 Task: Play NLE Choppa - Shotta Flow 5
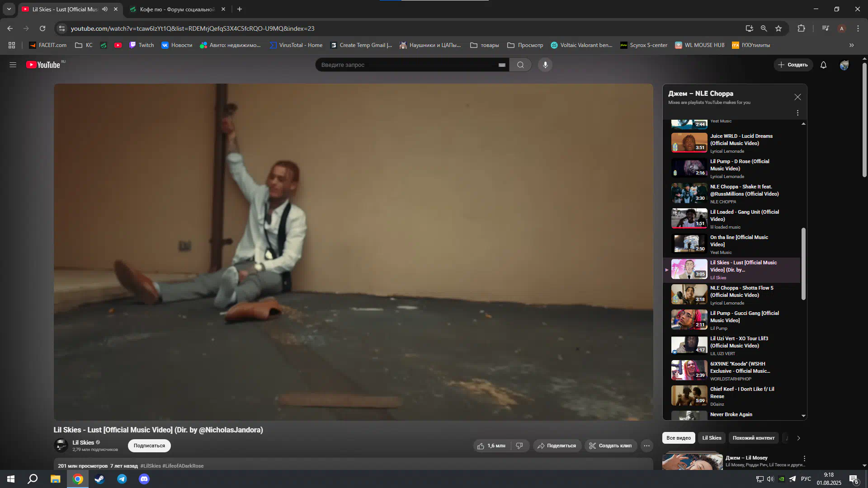pos(731,295)
